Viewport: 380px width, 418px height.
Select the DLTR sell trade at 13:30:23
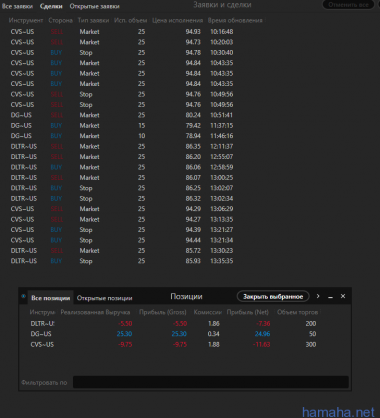pos(122,251)
